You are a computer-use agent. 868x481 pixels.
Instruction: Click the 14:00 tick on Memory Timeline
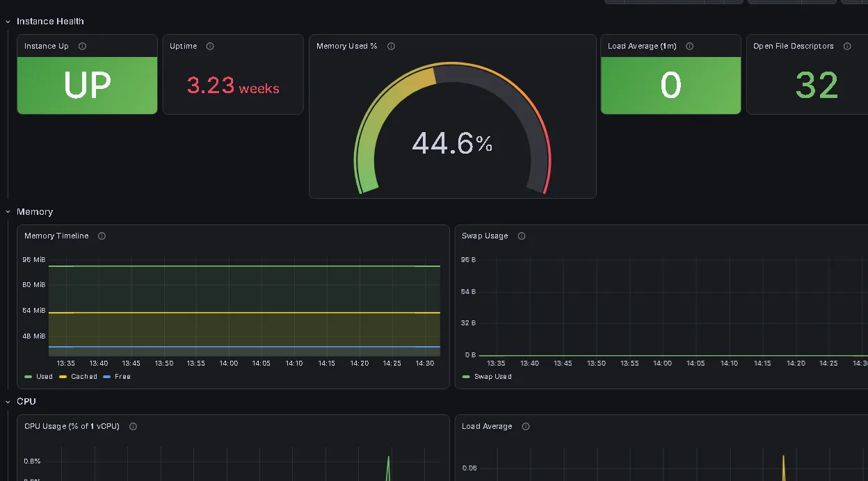229,364
